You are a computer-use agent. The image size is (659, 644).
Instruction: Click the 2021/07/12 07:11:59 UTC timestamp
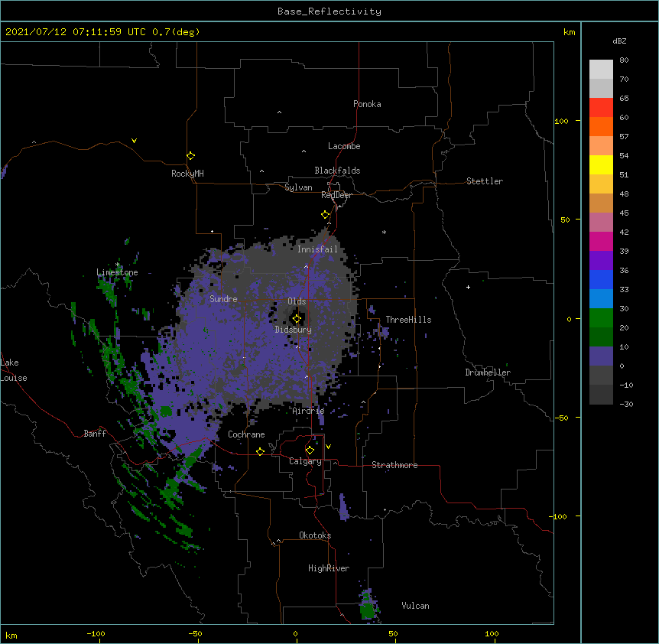tap(75, 32)
